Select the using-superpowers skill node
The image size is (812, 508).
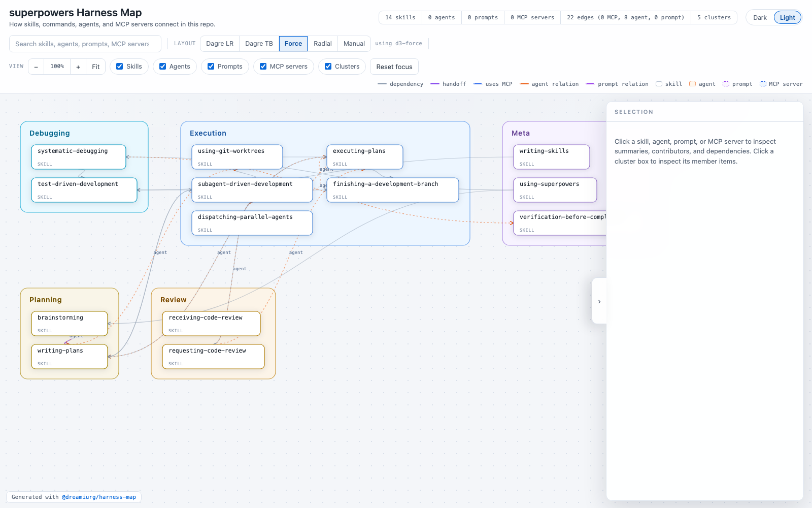555,190
